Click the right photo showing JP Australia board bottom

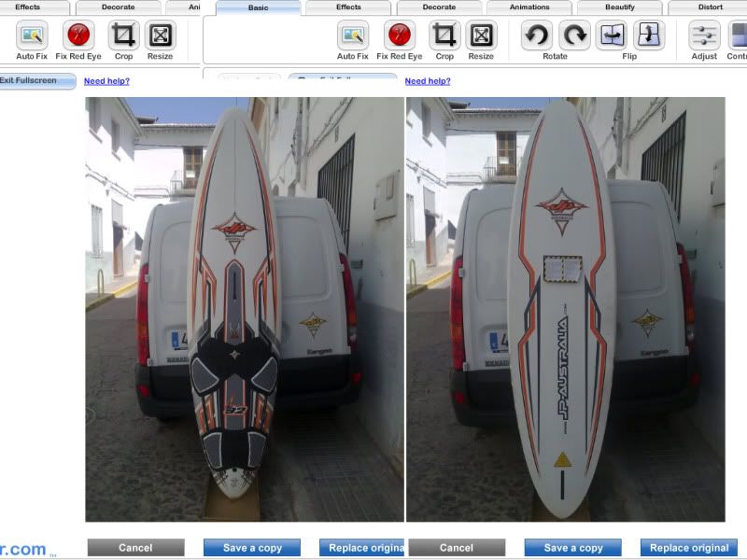pyautogui.click(x=566, y=310)
